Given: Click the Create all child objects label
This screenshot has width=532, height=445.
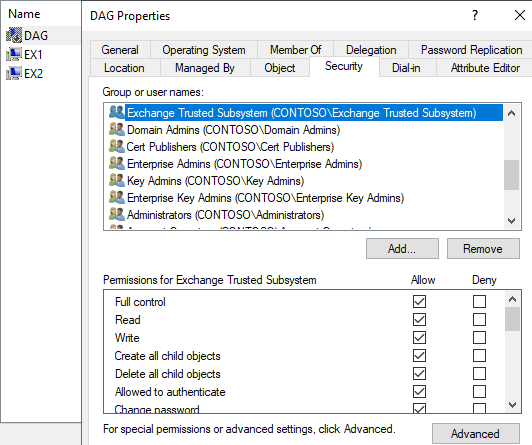Looking at the screenshot, I should pyautogui.click(x=168, y=356).
